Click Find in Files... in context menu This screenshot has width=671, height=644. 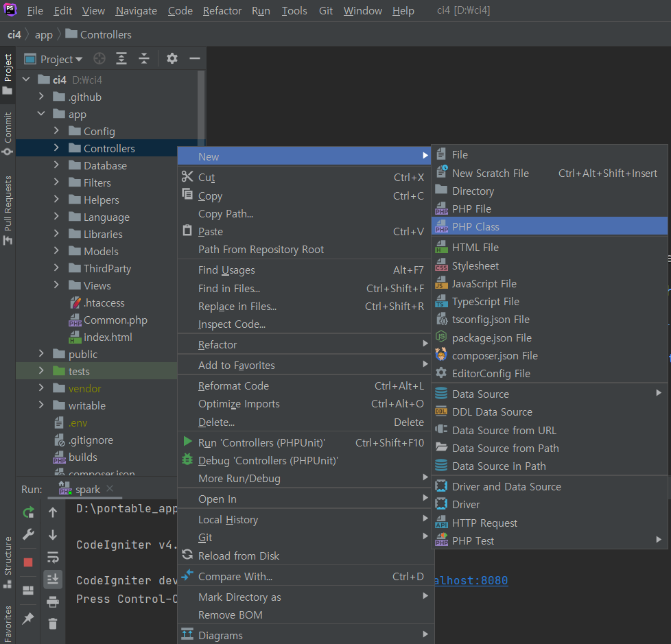305,289
